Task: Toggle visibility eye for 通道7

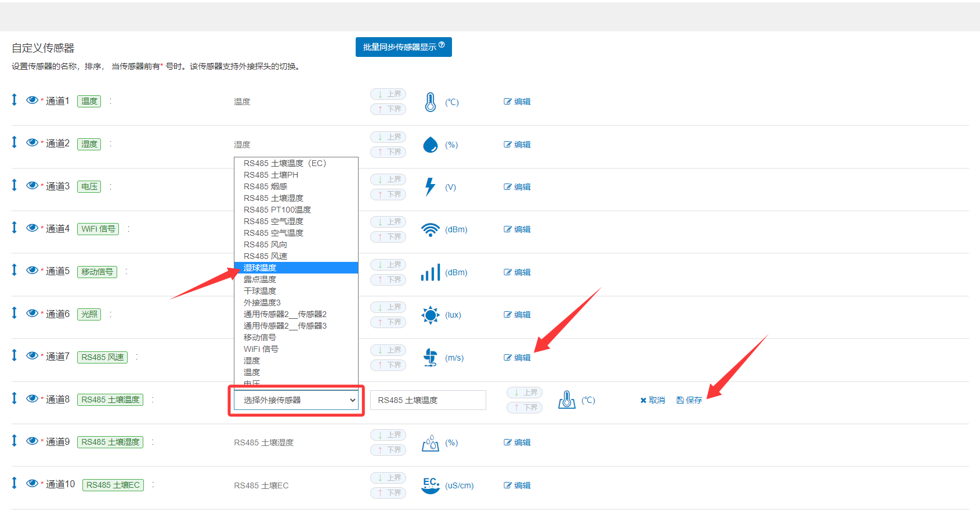Action: (x=32, y=355)
